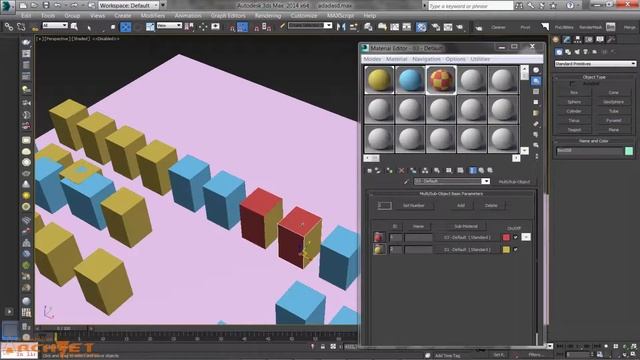The image size is (640, 360).
Task: Create a Box primitive button
Action: pos(574,93)
